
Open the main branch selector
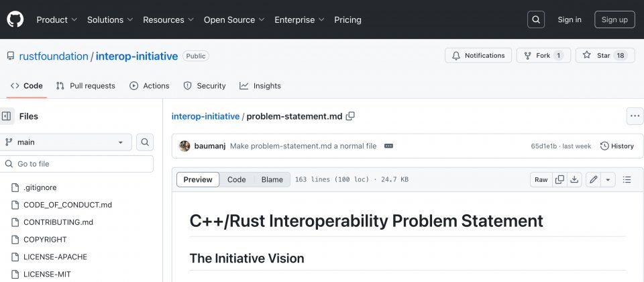(x=65, y=142)
